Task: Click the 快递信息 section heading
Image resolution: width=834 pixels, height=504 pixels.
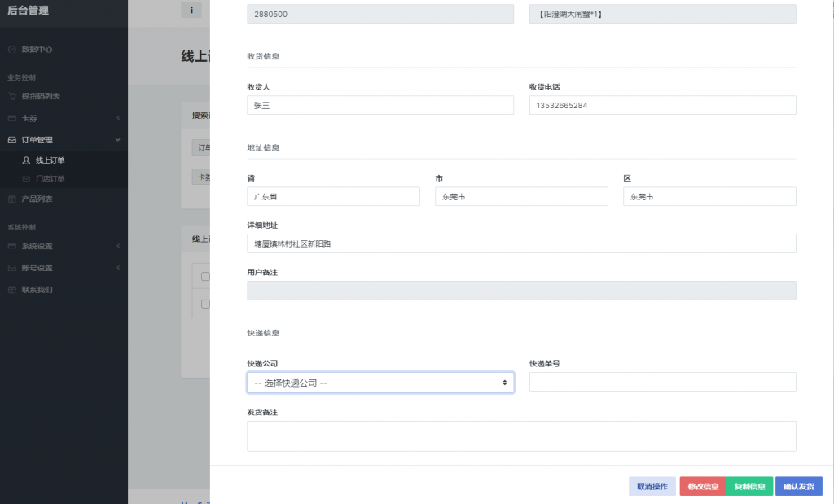Action: (x=263, y=333)
